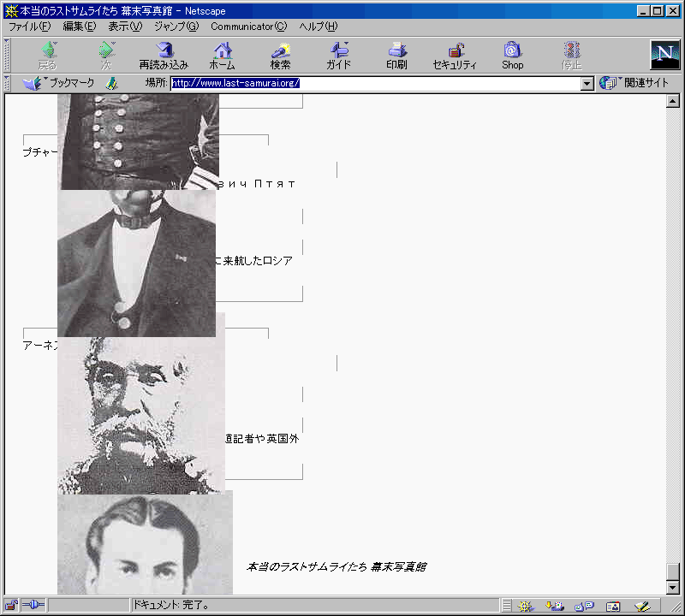Open Newsgroups from component bar
The width and height of the screenshot is (685, 616).
(584, 606)
